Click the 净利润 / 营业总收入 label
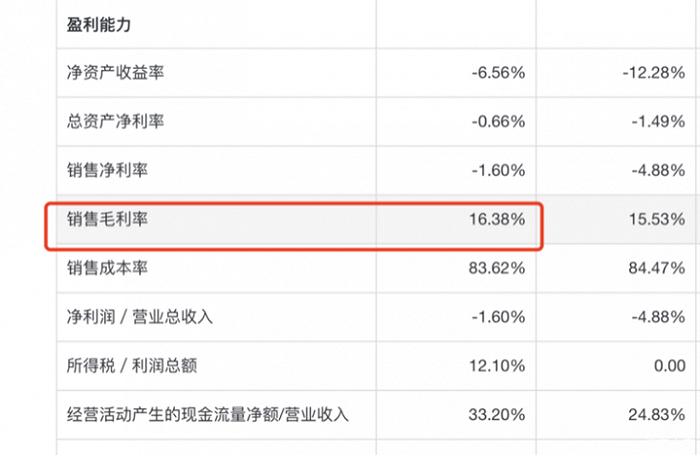 138,317
